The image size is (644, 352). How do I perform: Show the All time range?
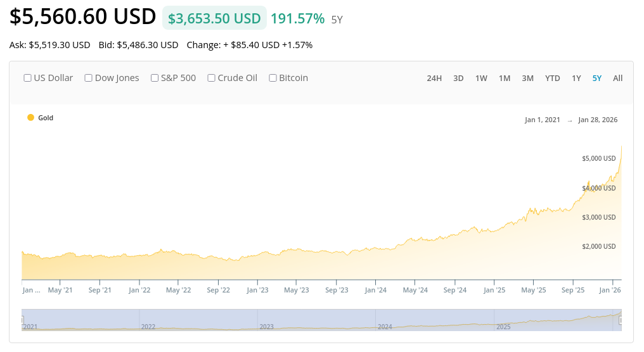pyautogui.click(x=618, y=79)
